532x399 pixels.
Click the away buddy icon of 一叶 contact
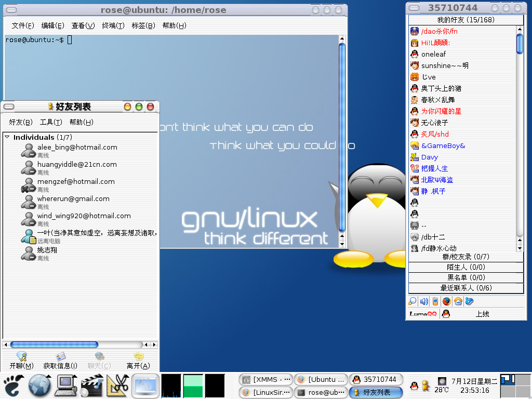click(x=28, y=236)
